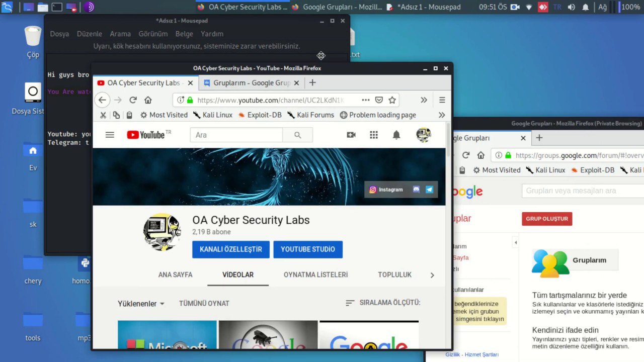Open page actions three-dot menu in URL bar
This screenshot has height=362, width=644.
point(366,100)
